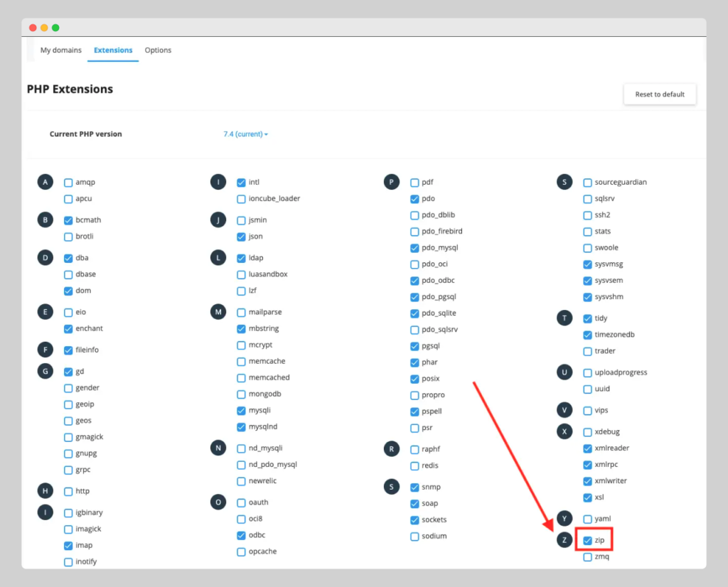The width and height of the screenshot is (728, 587).
Task: Click the letter G section badge
Action: [x=45, y=371]
